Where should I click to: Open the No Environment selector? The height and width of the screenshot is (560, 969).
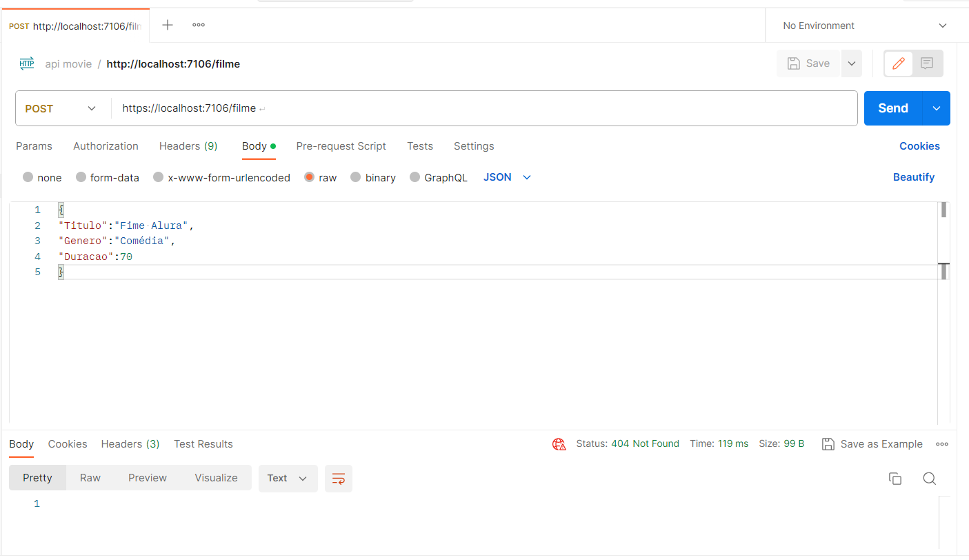pos(865,26)
